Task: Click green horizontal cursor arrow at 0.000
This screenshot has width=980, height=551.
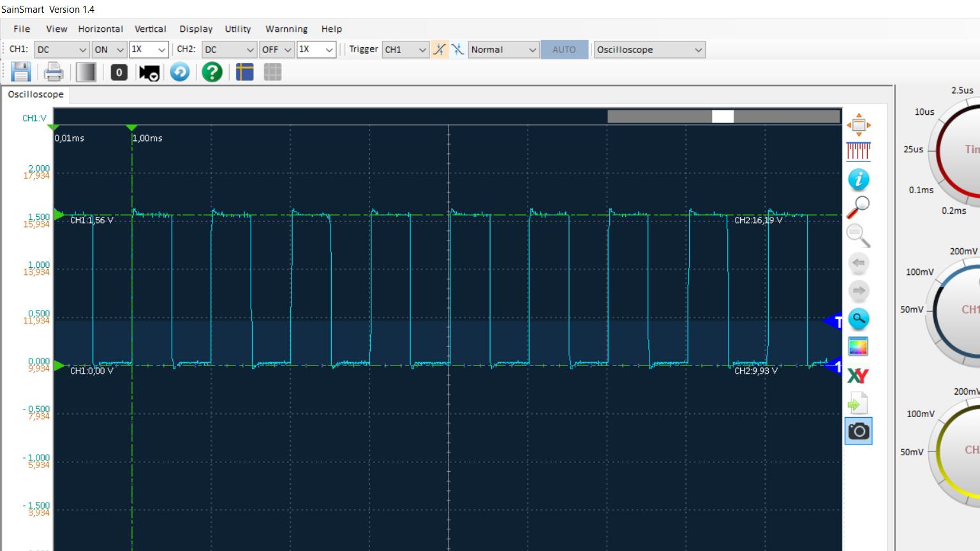Action: (x=59, y=365)
